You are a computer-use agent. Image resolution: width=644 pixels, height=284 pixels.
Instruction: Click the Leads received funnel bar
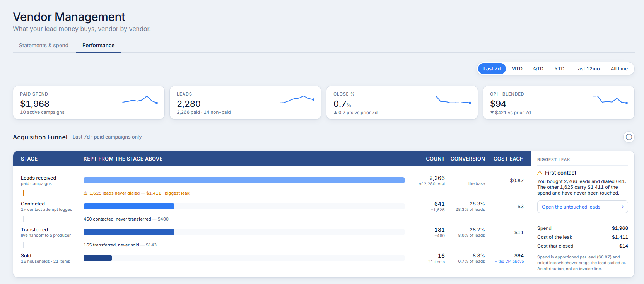tap(244, 180)
